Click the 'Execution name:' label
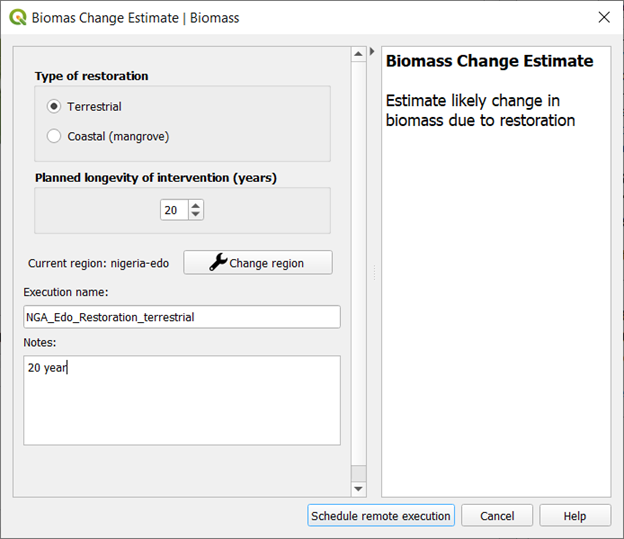The width and height of the screenshot is (624, 539). click(x=66, y=292)
